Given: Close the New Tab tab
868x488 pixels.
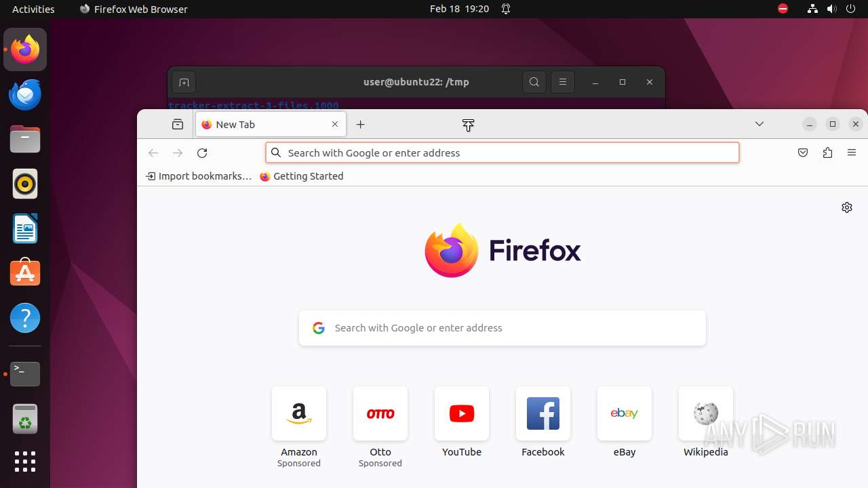Looking at the screenshot, I should 335,124.
